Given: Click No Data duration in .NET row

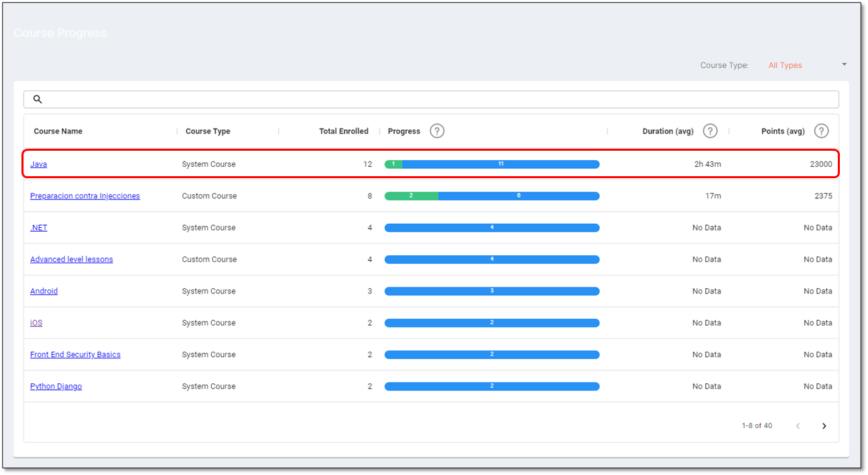Looking at the screenshot, I should click(706, 228).
